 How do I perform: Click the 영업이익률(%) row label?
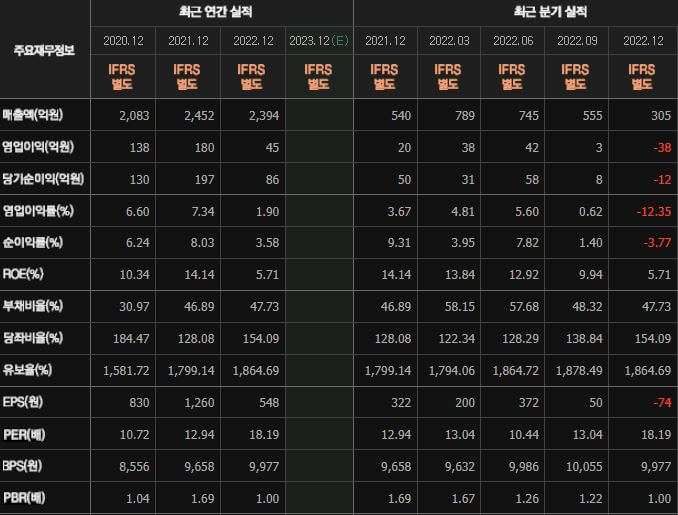38,211
